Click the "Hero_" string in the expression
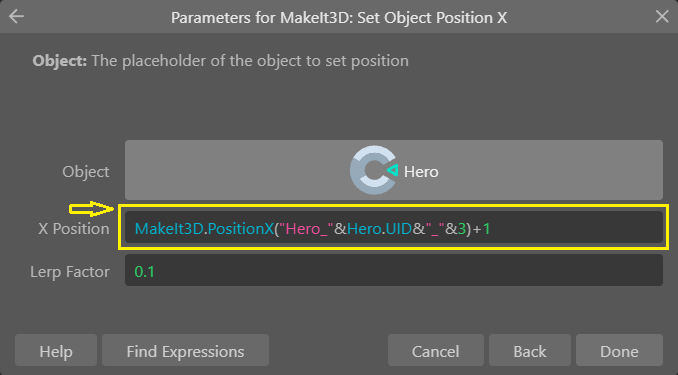Image resolution: width=678 pixels, height=375 pixels. 306,228
